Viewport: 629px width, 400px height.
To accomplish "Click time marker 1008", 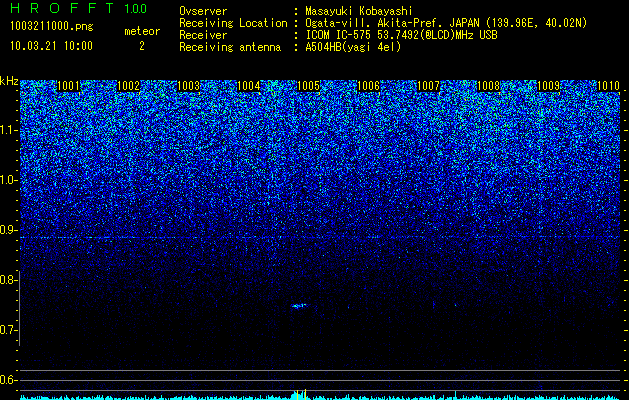I will click(489, 86).
